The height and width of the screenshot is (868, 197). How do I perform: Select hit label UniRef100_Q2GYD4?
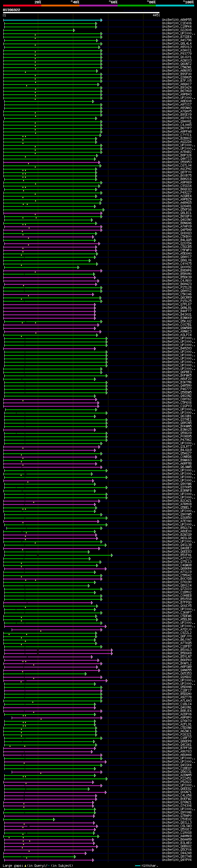click(x=177, y=243)
